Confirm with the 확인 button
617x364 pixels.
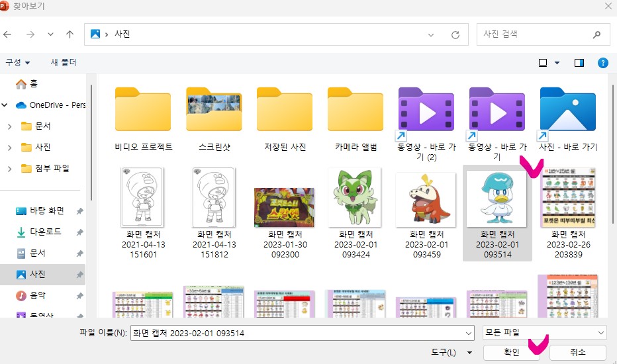point(512,352)
